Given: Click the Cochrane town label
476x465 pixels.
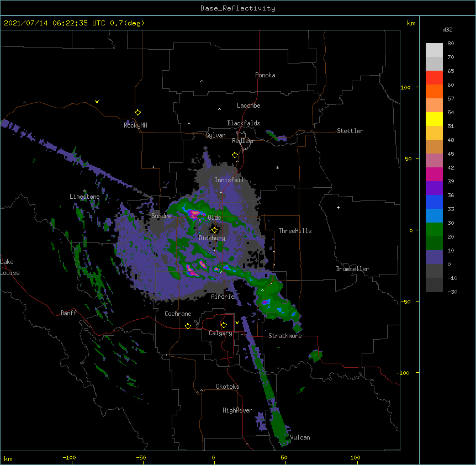Looking at the screenshot, I should [178, 314].
